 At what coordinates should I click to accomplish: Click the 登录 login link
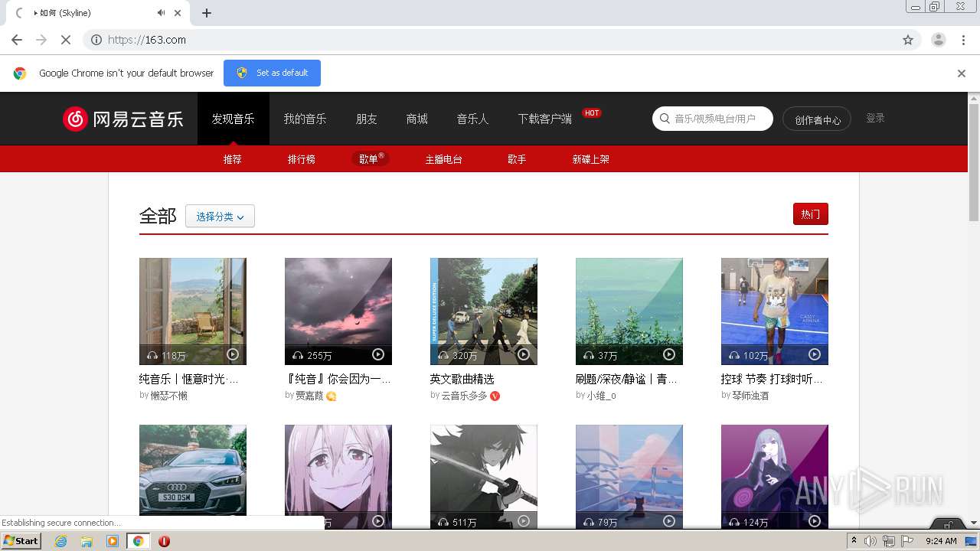(x=875, y=118)
